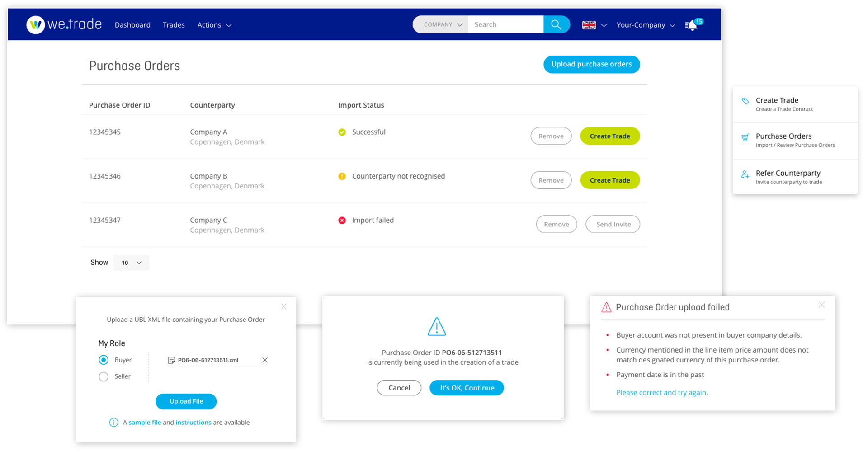Close the Purchase Order upload failed panel
This screenshot has width=868, height=456.
click(x=821, y=305)
